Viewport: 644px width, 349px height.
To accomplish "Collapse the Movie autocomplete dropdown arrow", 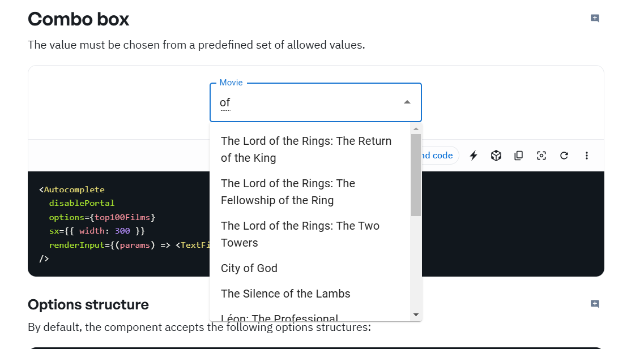I will (x=407, y=102).
